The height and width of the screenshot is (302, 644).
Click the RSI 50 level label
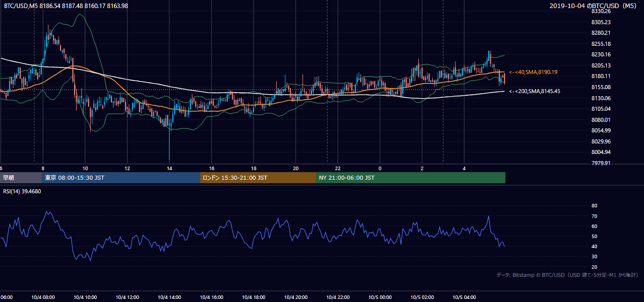tap(594, 236)
